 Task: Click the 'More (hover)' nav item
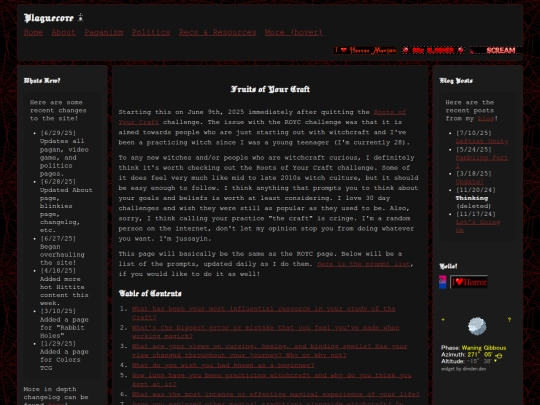(x=294, y=32)
